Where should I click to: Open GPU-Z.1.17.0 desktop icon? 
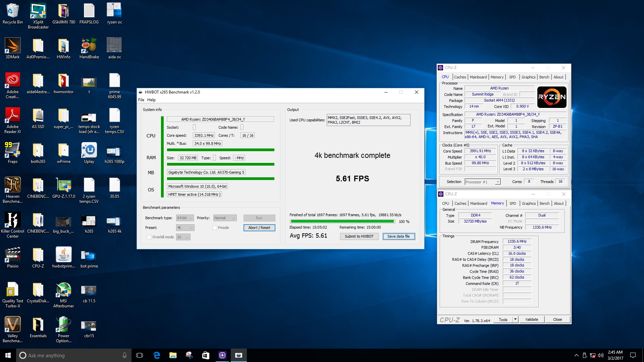pyautogui.click(x=64, y=188)
